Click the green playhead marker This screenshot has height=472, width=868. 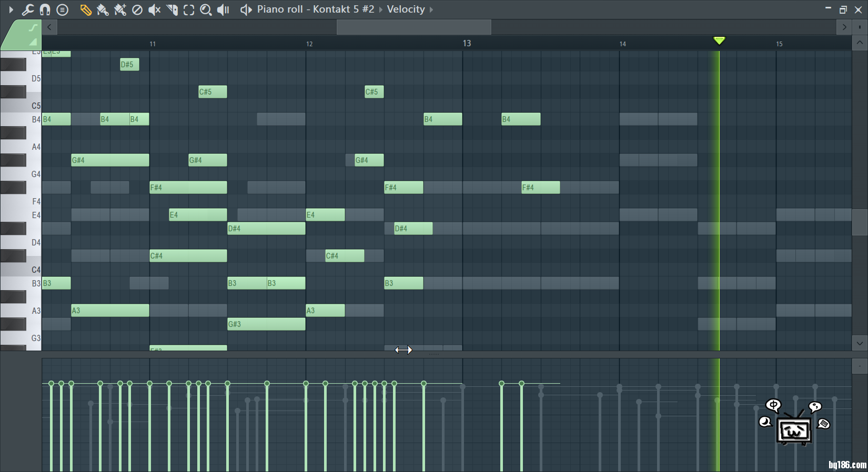point(719,40)
